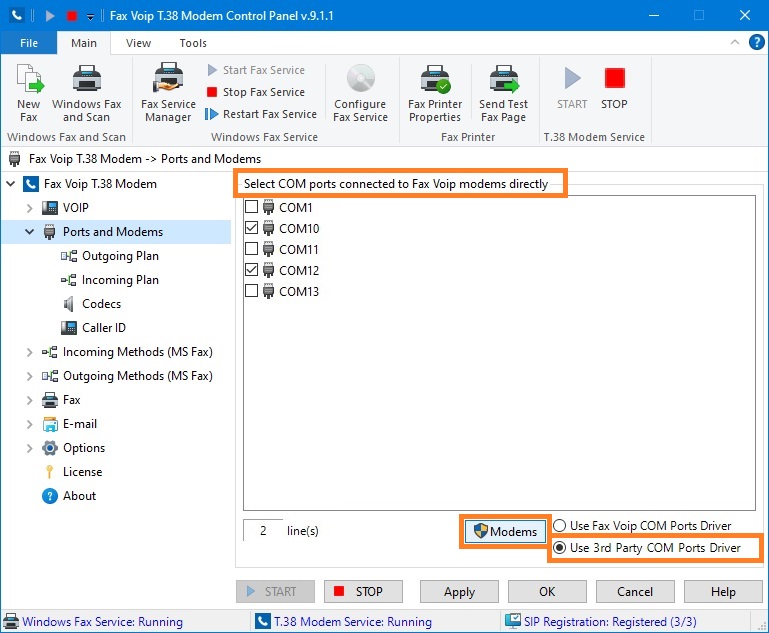Expand the Fax tree node

29,400
